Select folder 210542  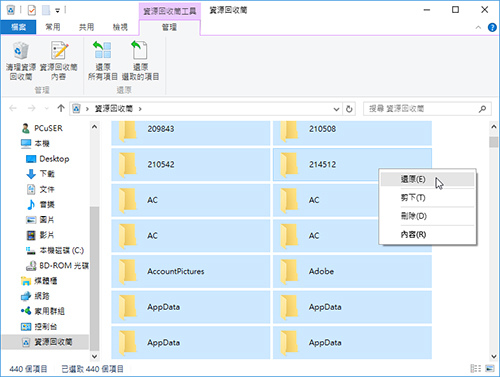(x=191, y=165)
